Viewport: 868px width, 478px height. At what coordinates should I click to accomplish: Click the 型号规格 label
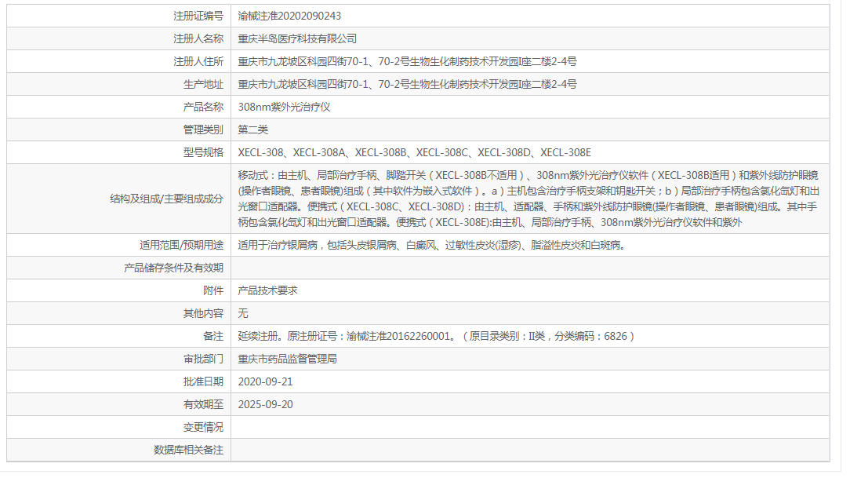[203, 152]
